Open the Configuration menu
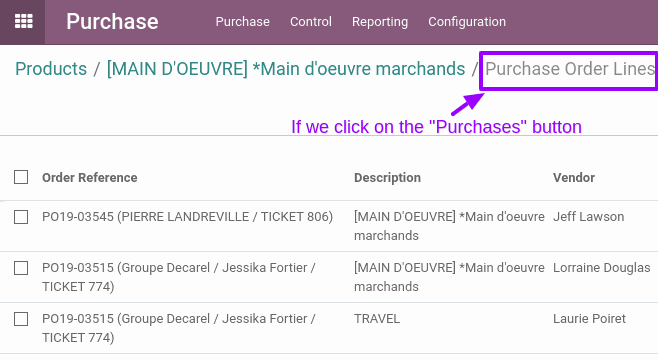Image resolution: width=658 pixels, height=360 pixels. click(x=467, y=21)
